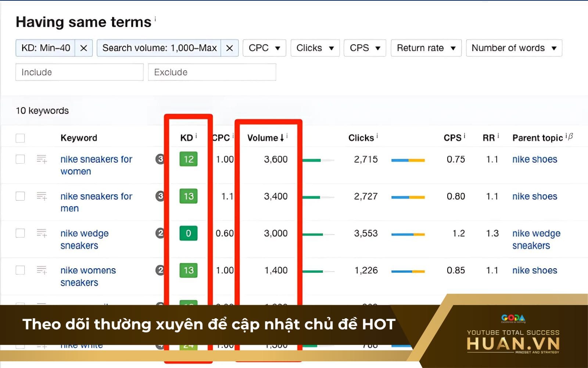Add nike sneakers for women to list icon
This screenshot has height=368, width=588.
42,159
